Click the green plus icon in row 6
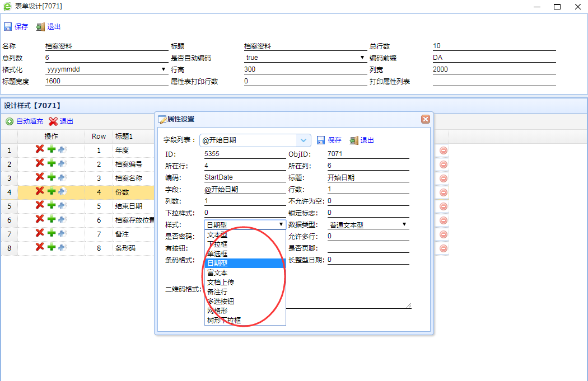This screenshot has height=381, width=588. pos(51,219)
